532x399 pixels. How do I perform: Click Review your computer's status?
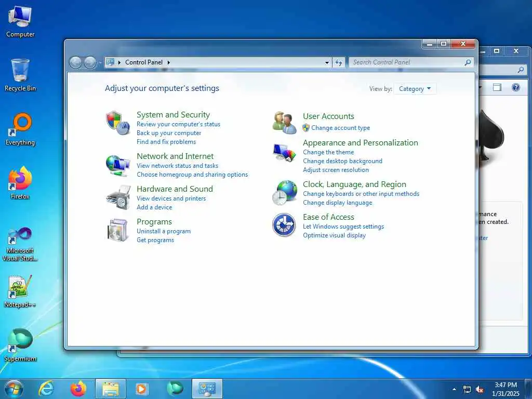(x=179, y=124)
